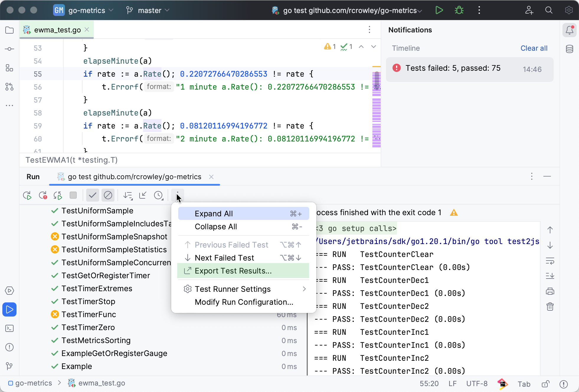The width and height of the screenshot is (579, 392).
Task: Switch to ewma_test.go editor tab
Action: (x=57, y=30)
